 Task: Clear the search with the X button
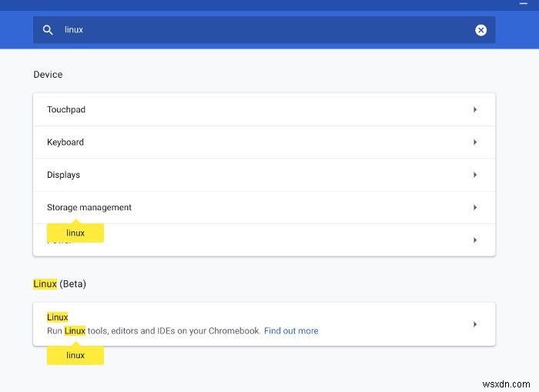click(480, 30)
